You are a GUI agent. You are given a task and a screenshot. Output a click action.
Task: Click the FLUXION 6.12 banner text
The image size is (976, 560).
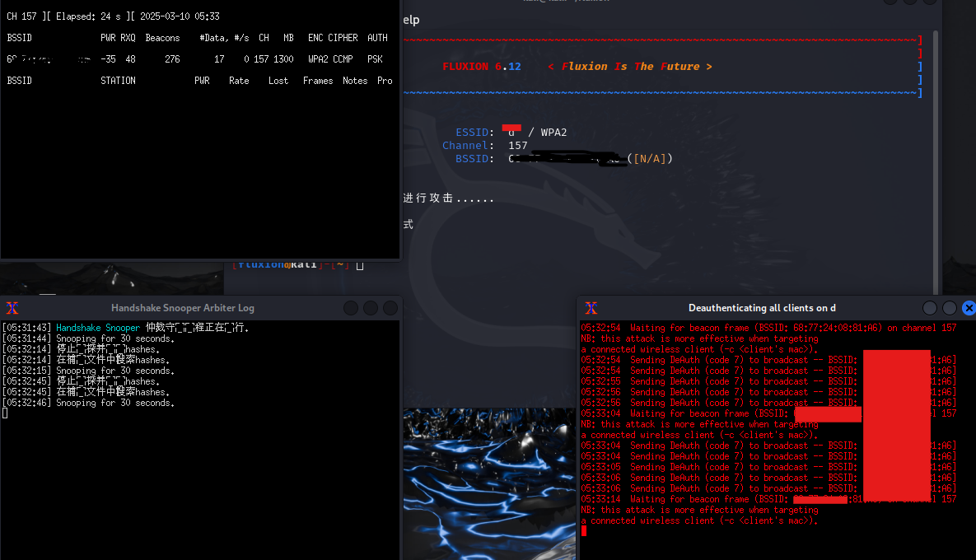tap(482, 67)
